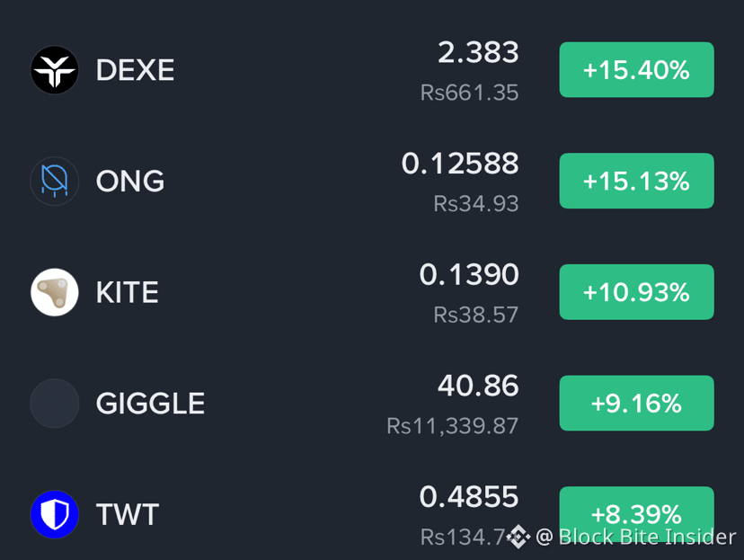
Task: Tap the GIGGLE price Rs11,339.87
Action: (453, 426)
